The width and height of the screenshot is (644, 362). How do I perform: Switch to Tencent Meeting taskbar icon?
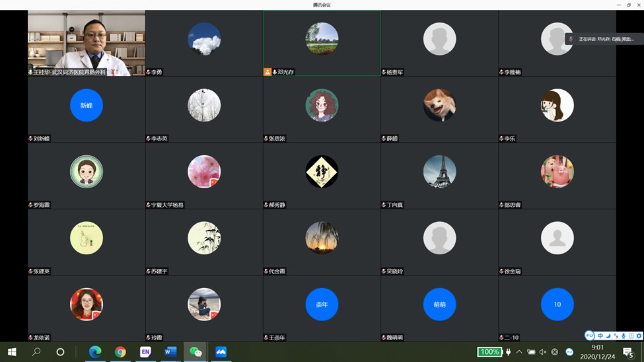pos(221,352)
